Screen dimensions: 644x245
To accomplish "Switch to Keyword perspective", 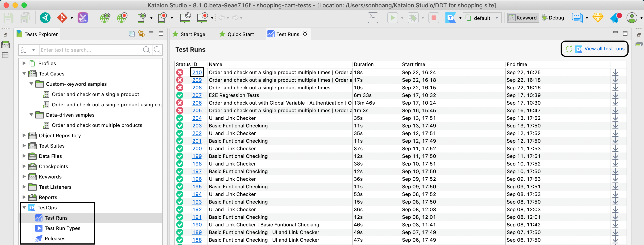I will pos(523,18).
